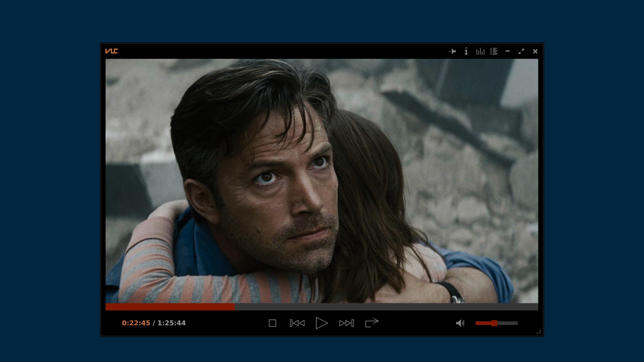The width and height of the screenshot is (644, 362).
Task: Resume playback with the play button
Action: click(x=322, y=323)
